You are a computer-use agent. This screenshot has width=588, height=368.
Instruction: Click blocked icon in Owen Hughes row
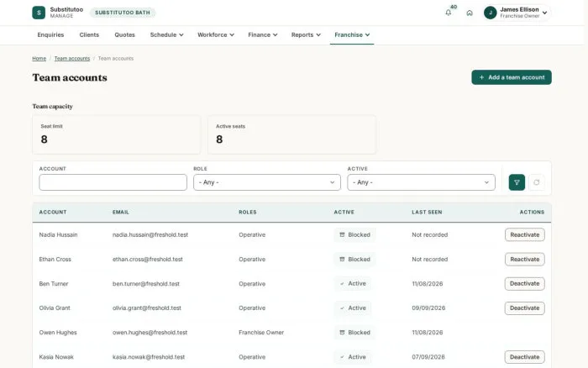(x=342, y=333)
